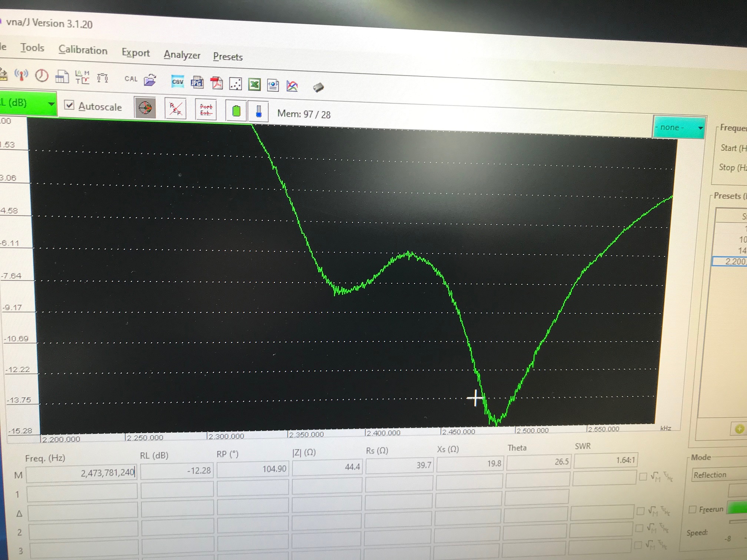Disable the Autoscale checkbox
747x560 pixels.
[69, 105]
